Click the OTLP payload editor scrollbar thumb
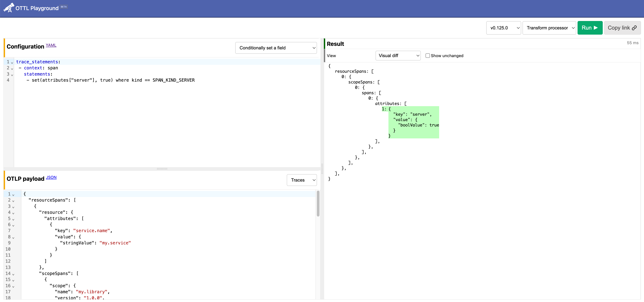This screenshot has width=644, height=302. point(318,203)
